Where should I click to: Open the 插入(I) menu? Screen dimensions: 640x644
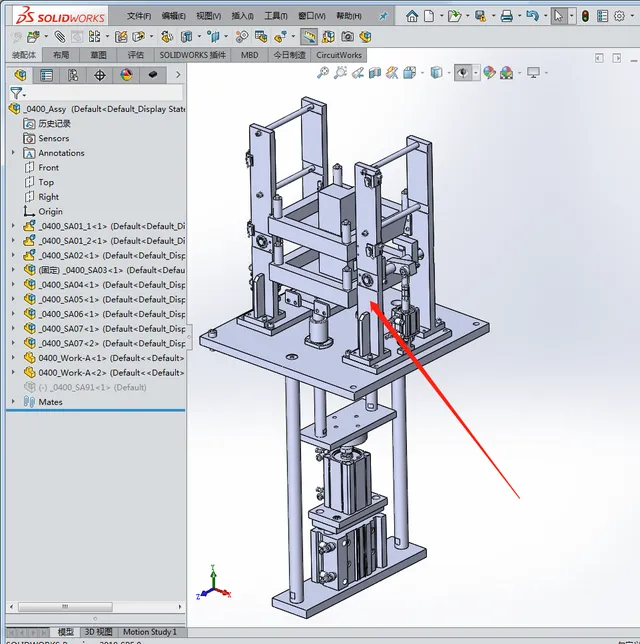(242, 16)
